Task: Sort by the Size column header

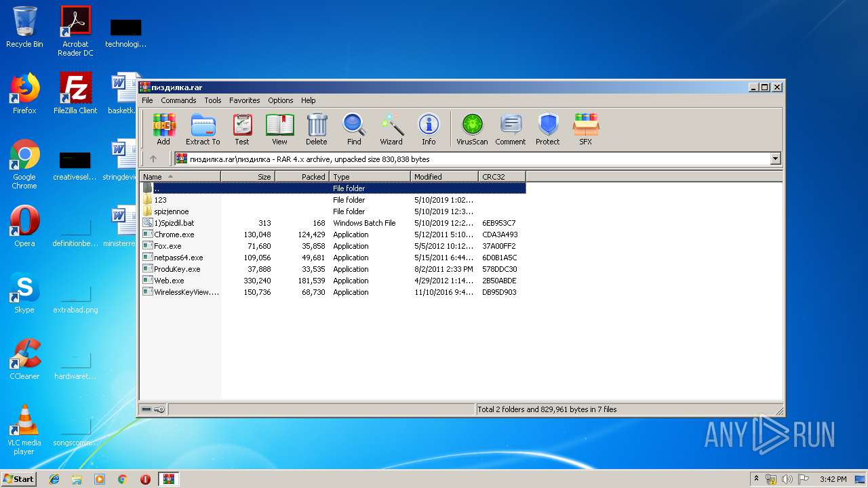Action: (x=248, y=177)
